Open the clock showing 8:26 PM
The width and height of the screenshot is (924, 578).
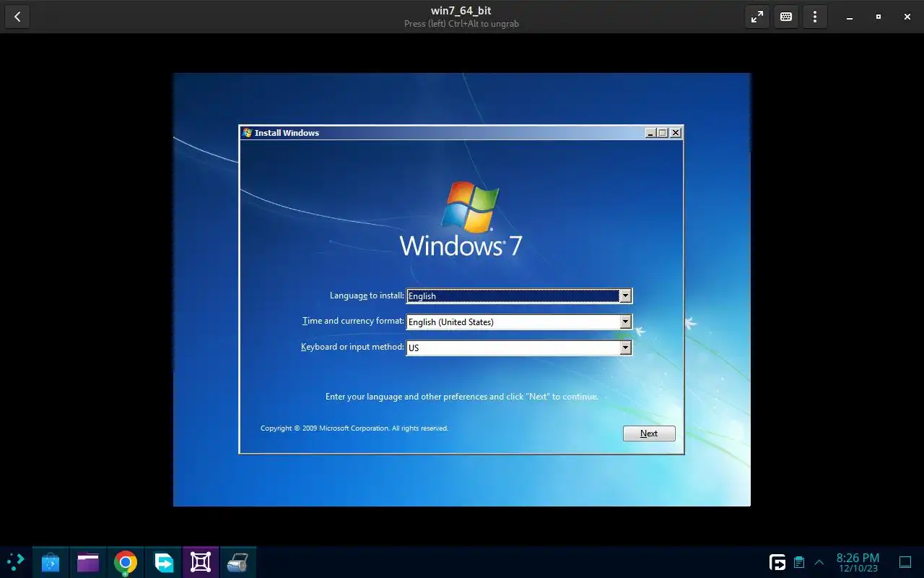[x=858, y=562]
